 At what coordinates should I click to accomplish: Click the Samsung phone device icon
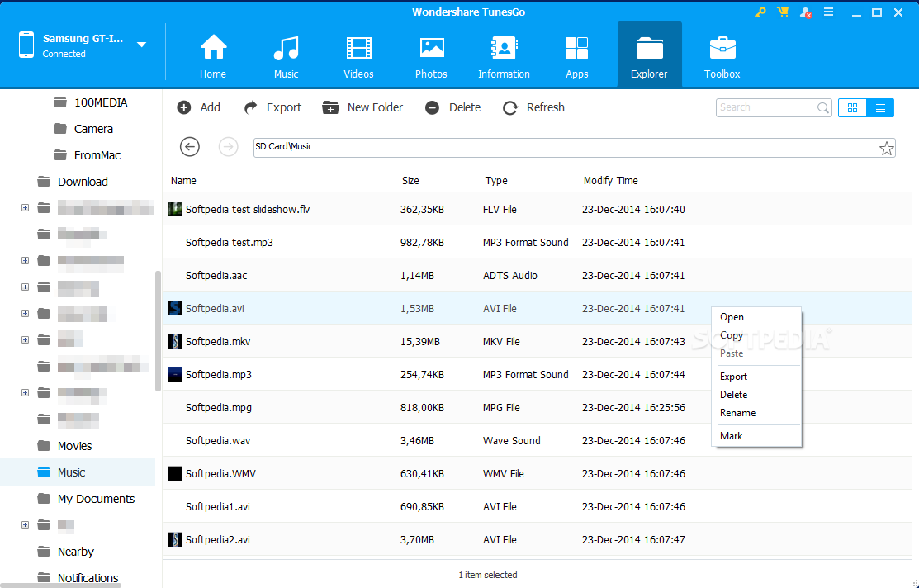pyautogui.click(x=26, y=45)
